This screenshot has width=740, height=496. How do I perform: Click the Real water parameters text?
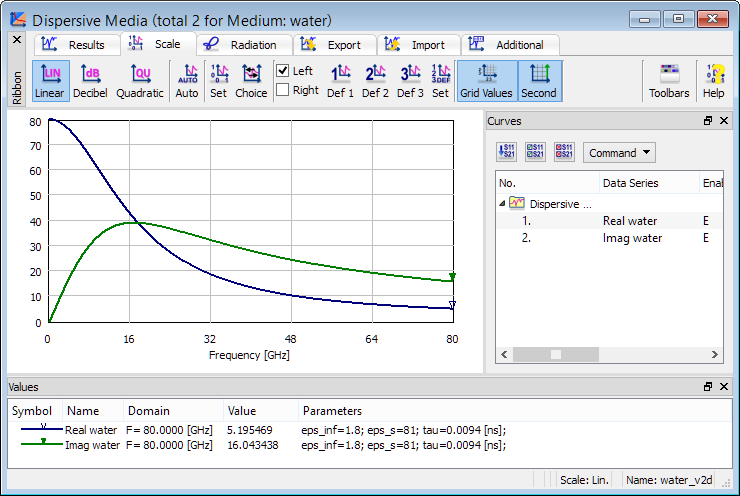tap(404, 430)
